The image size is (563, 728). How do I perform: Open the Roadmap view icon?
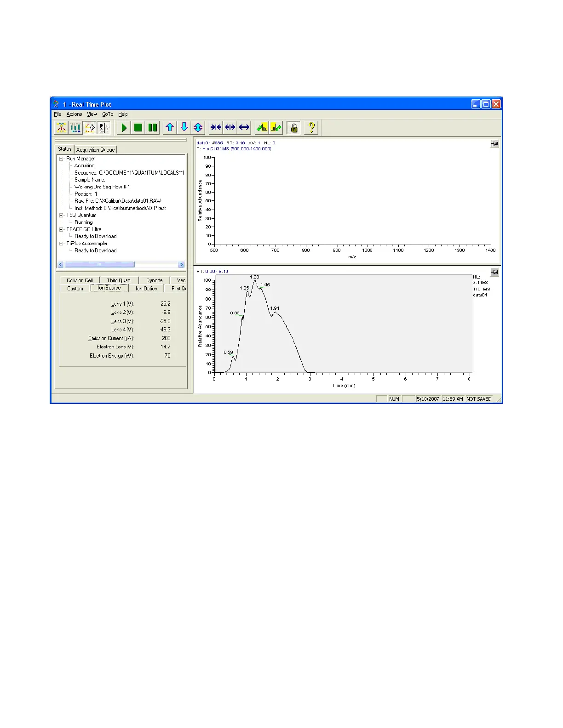61,128
